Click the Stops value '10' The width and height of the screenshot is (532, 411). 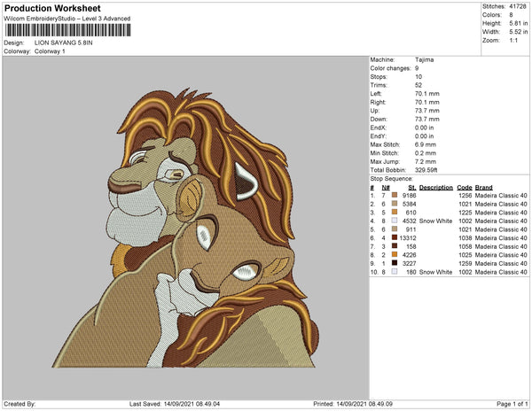point(419,76)
